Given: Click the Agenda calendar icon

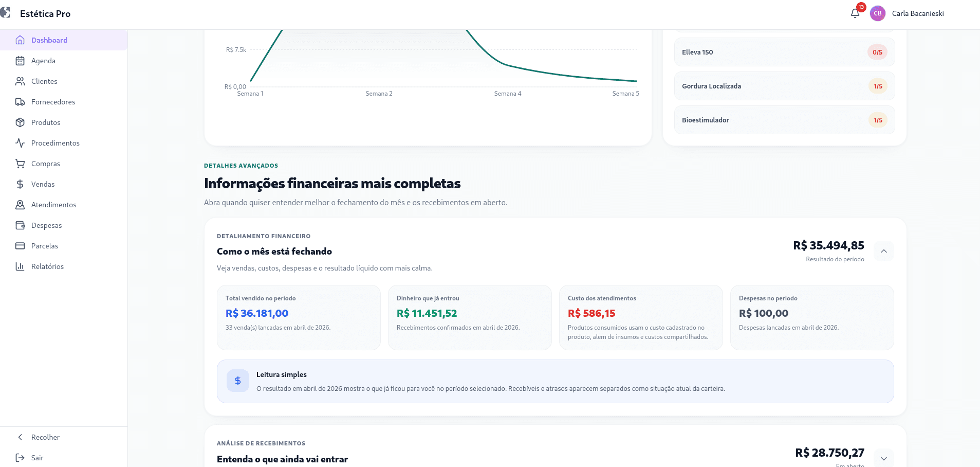Looking at the screenshot, I should (x=20, y=61).
